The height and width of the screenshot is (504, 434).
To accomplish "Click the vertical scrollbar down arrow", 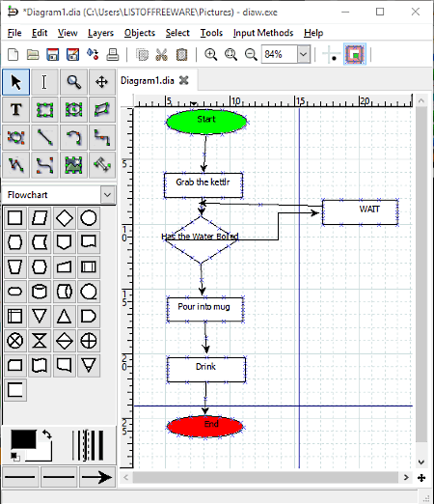I will (421, 462).
